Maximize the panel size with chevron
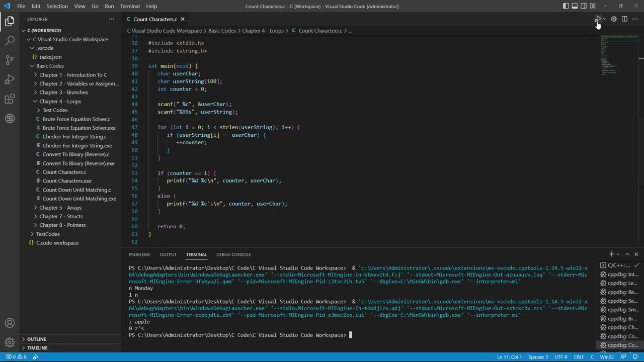644x362 pixels. (x=627, y=254)
